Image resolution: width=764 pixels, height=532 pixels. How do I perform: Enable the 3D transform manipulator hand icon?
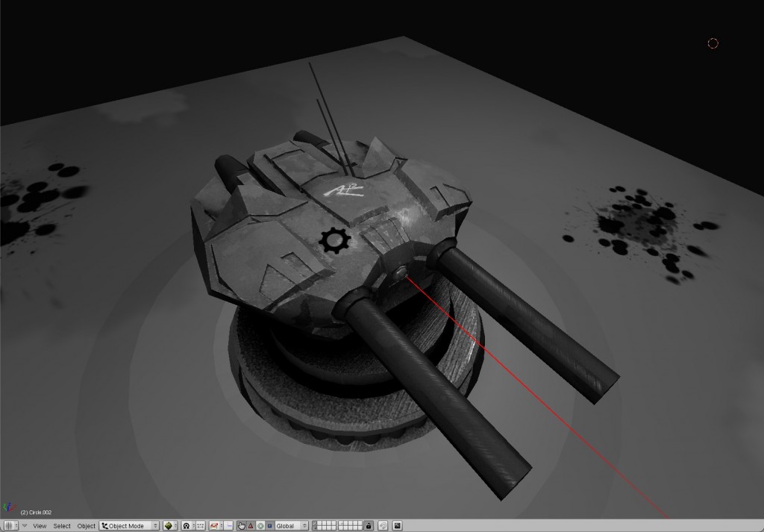point(242,525)
